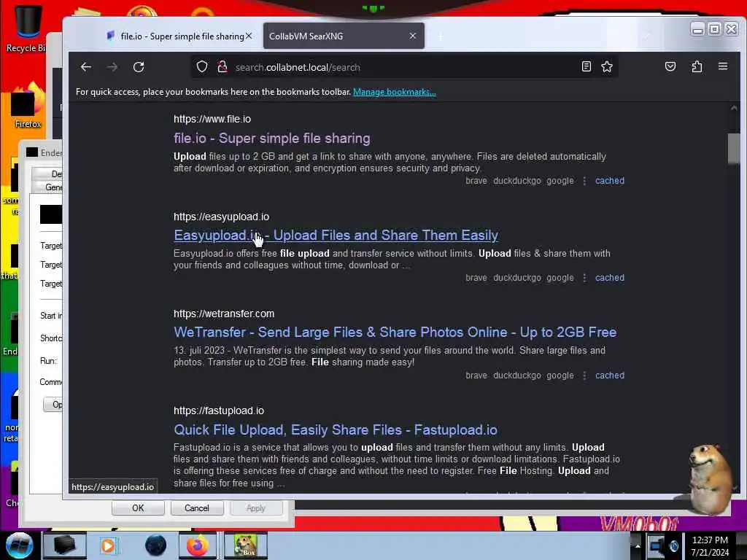This screenshot has height=560, width=747.
Task: Search WeTransfer result on duckduckgo
Action: point(517,376)
